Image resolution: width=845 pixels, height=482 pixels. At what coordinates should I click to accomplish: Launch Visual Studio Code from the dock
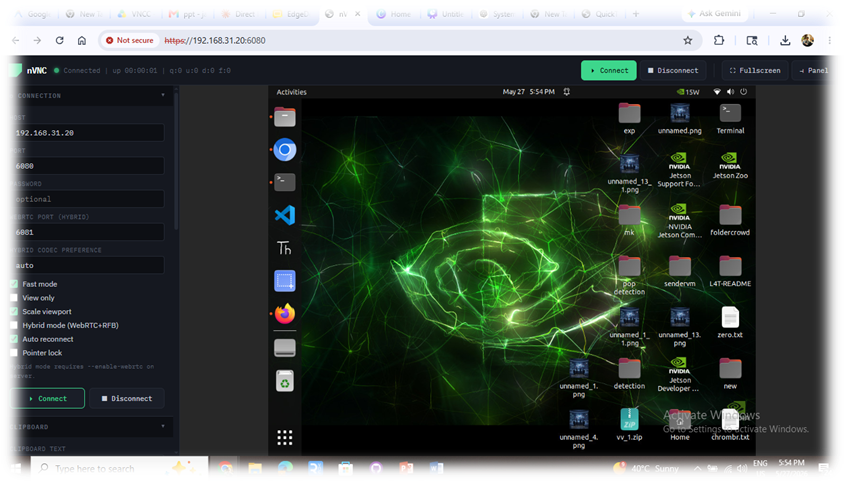click(285, 215)
